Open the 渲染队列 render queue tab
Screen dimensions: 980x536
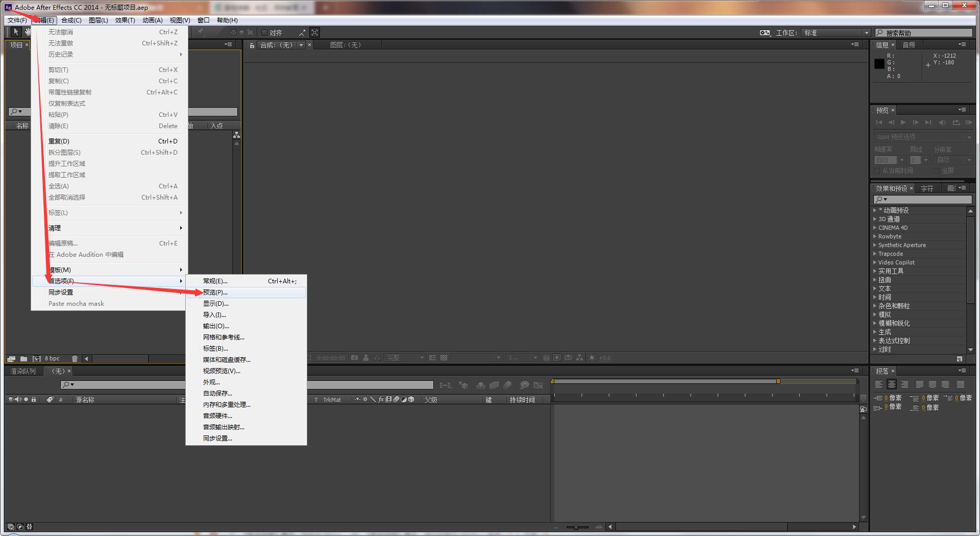point(23,371)
